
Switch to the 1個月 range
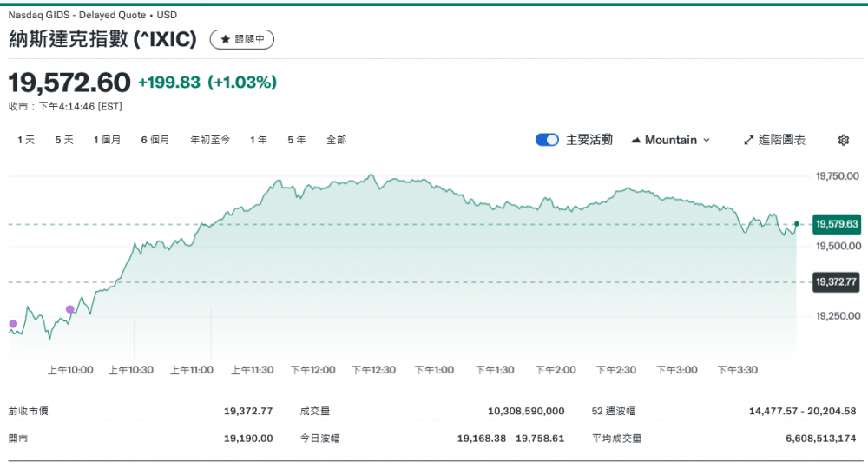107,140
